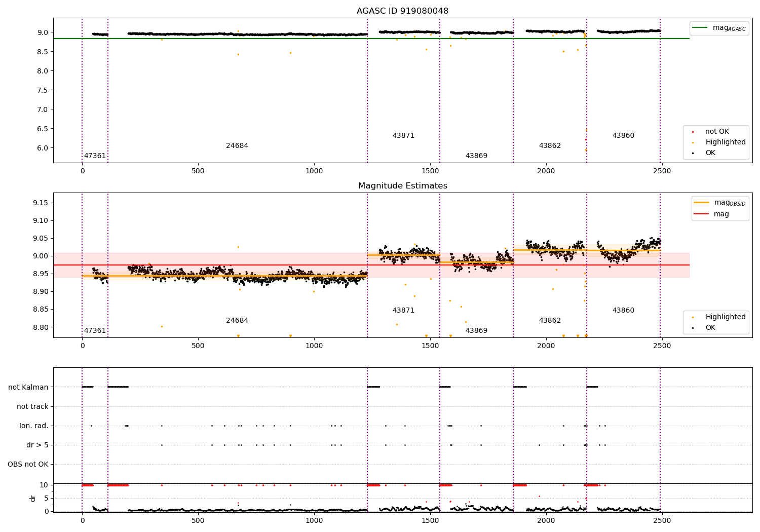This screenshot has width=760, height=532.
Task: Click OBSID label 43860 in AGASC ID plot
Action: tap(623, 136)
